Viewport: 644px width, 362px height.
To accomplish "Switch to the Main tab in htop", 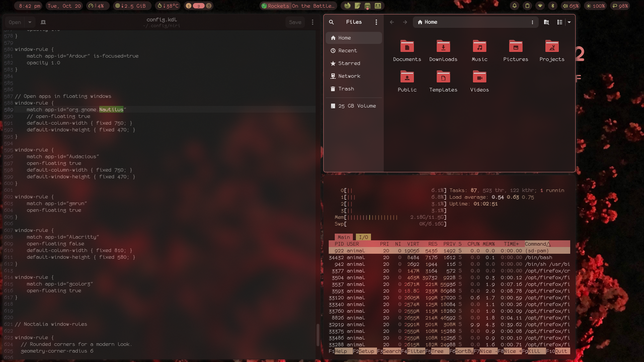I will point(344,237).
